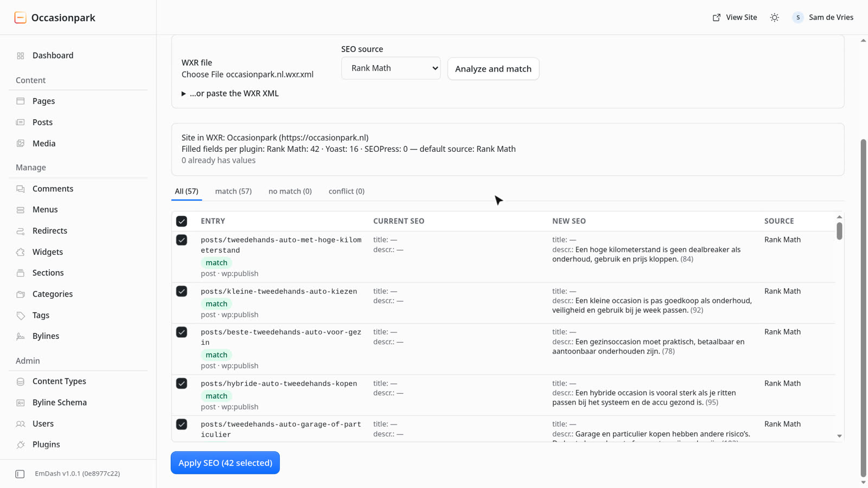Uncheck beste-tweedehands-auto-voor-gezin row checkbox
The width and height of the screenshot is (868, 488).
pyautogui.click(x=182, y=332)
